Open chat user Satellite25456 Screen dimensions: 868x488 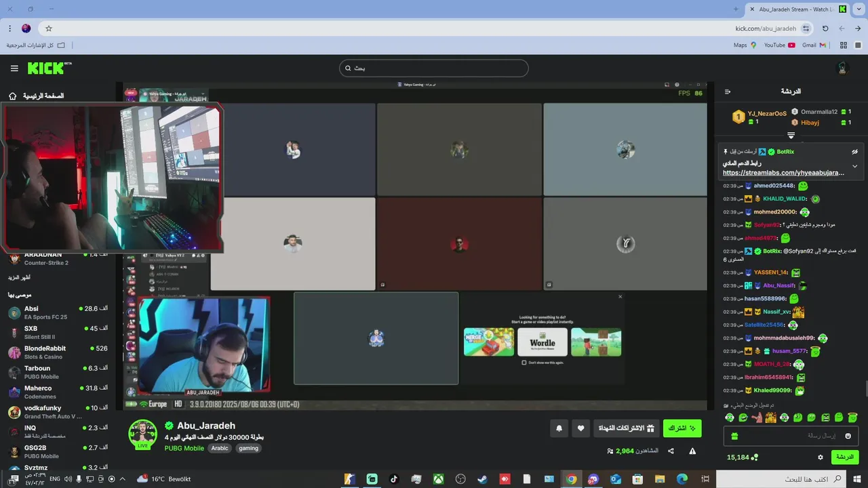[x=764, y=325]
